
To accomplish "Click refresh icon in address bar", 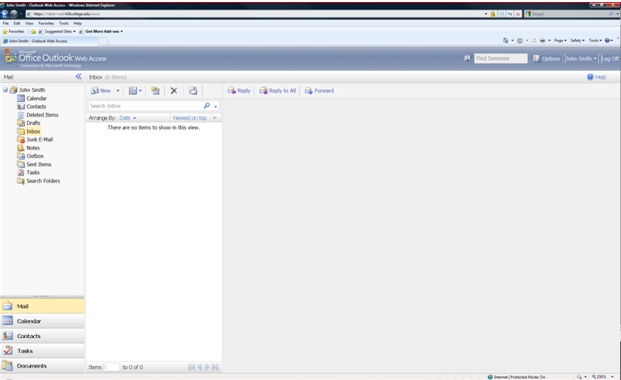I will [510, 14].
